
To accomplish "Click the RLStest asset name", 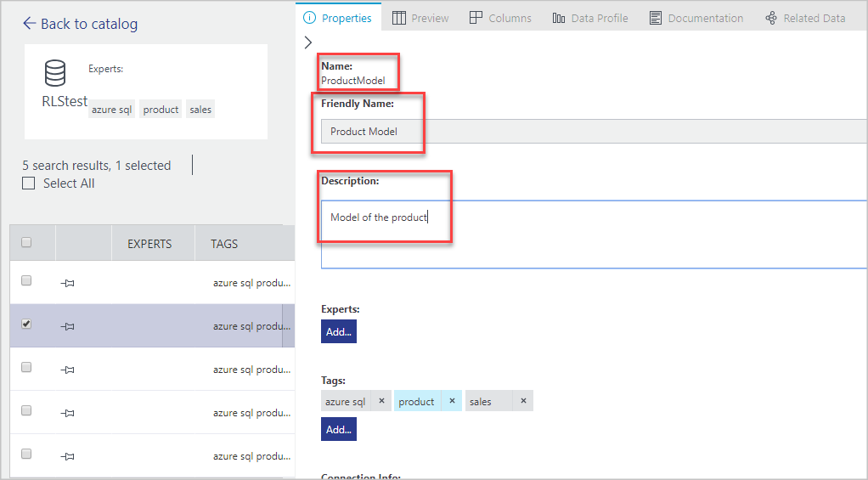I will tap(65, 101).
